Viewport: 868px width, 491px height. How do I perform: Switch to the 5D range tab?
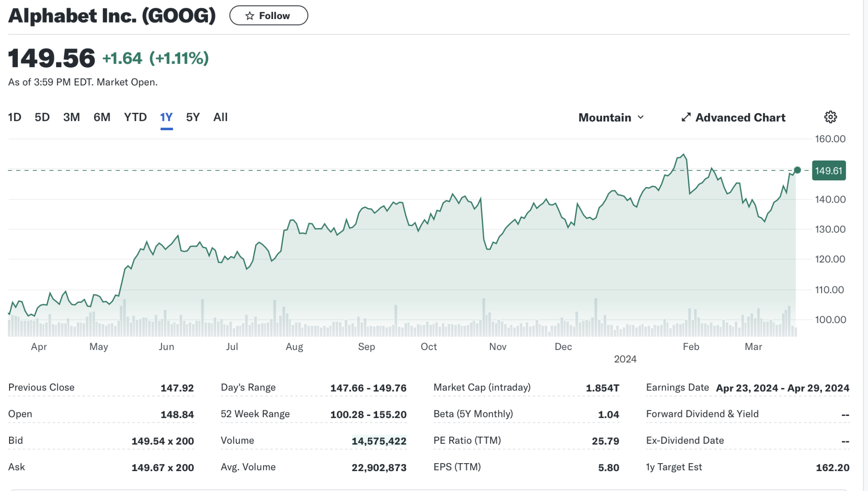[42, 117]
